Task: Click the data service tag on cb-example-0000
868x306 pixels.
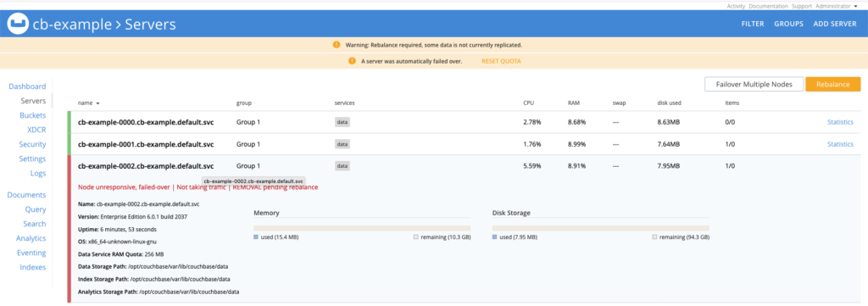Action: 342,122
